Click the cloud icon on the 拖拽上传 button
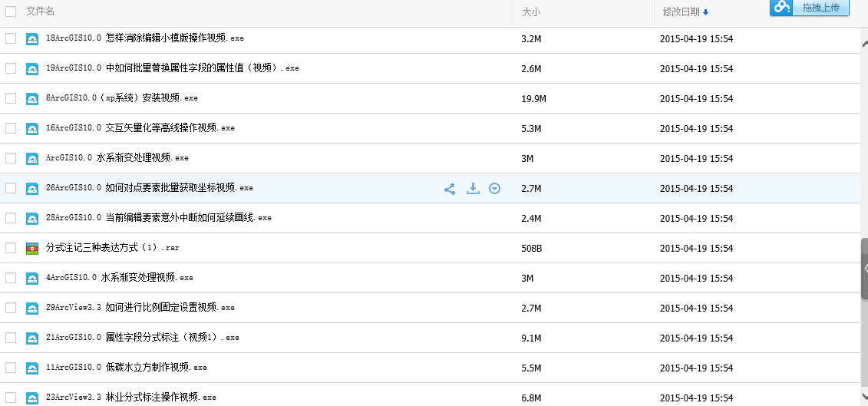Image resolution: width=868 pixels, height=406 pixels. click(x=781, y=7)
